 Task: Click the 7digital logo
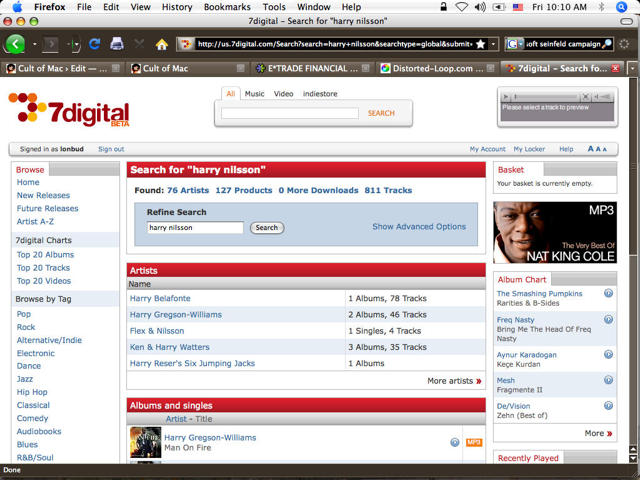(x=69, y=109)
